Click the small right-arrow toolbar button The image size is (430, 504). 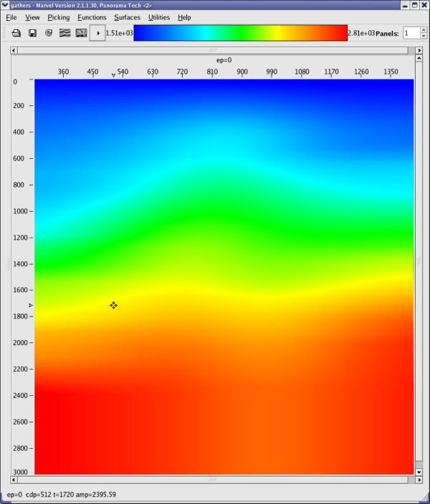pyautogui.click(x=97, y=33)
